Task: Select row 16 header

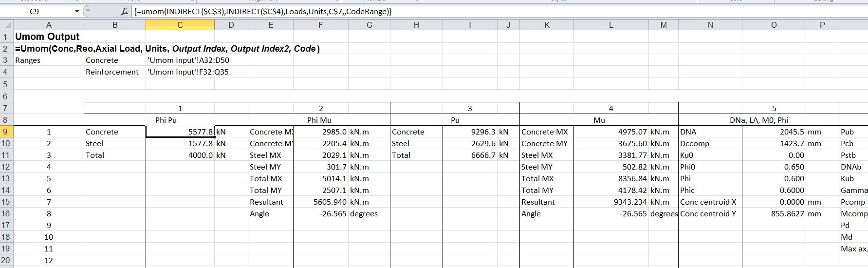Action: [6, 213]
